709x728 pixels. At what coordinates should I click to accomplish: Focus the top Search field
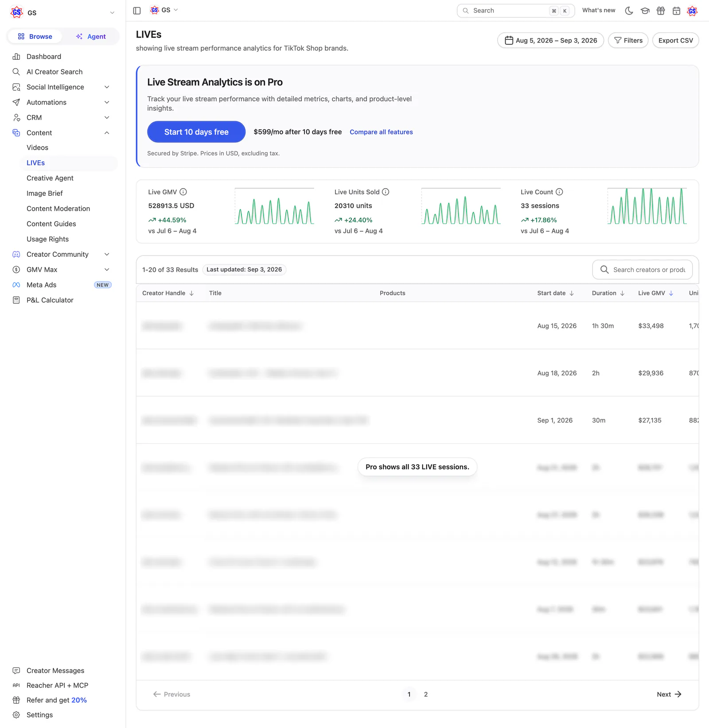[x=515, y=11]
